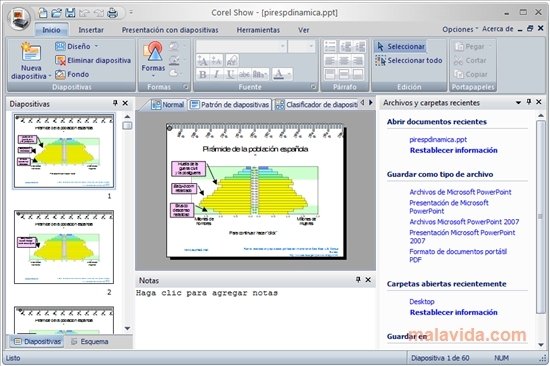Pin the Diapositivas panel

[x=115, y=103]
